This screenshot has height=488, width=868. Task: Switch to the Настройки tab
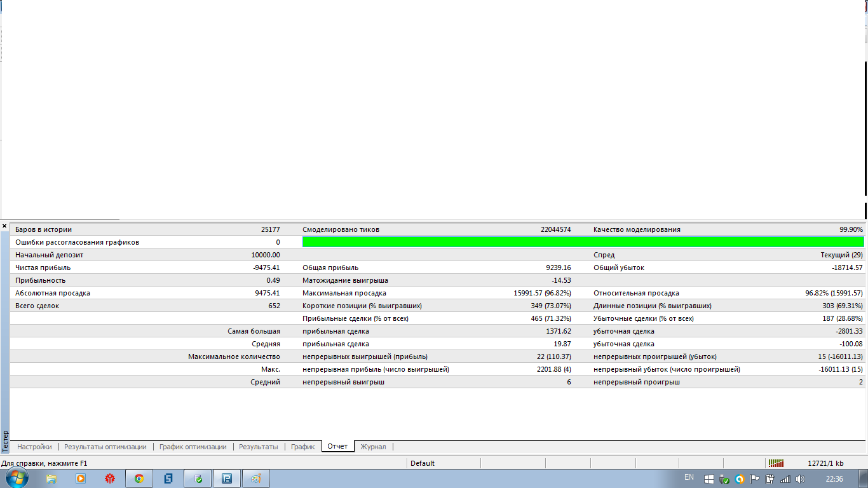point(34,447)
